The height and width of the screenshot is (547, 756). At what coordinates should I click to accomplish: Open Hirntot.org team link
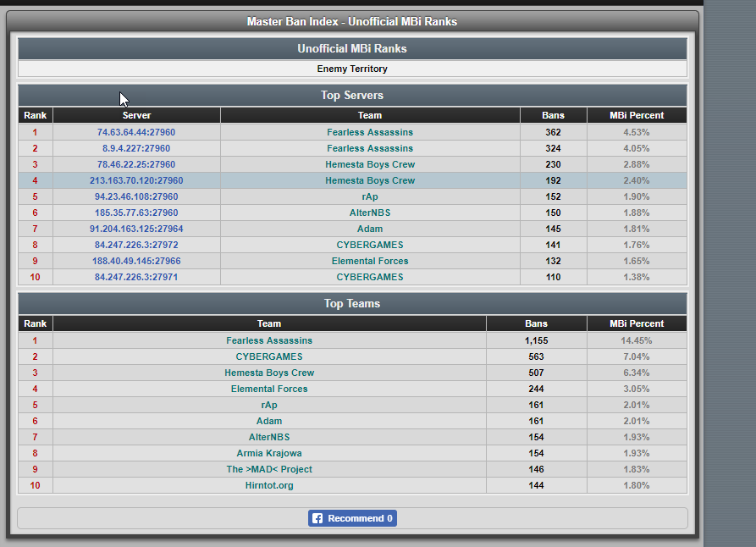(x=269, y=486)
